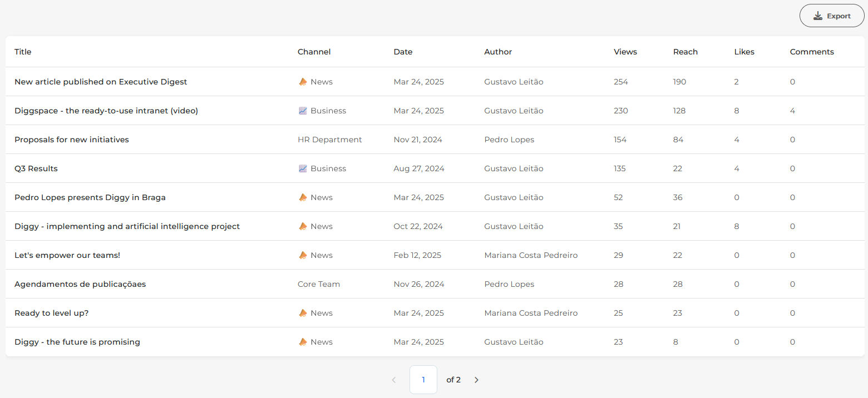Click views value 135
868x398 pixels.
coord(620,168)
